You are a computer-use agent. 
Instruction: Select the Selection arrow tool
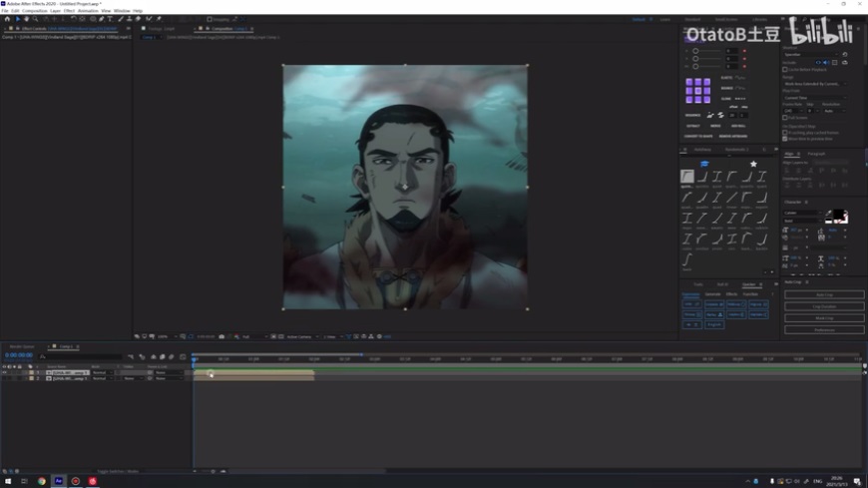coord(18,19)
